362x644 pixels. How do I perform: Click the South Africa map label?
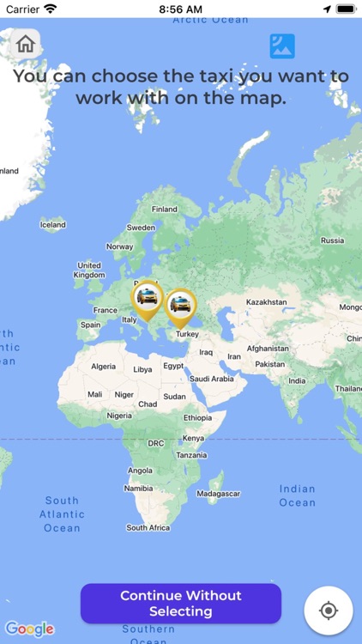148,528
